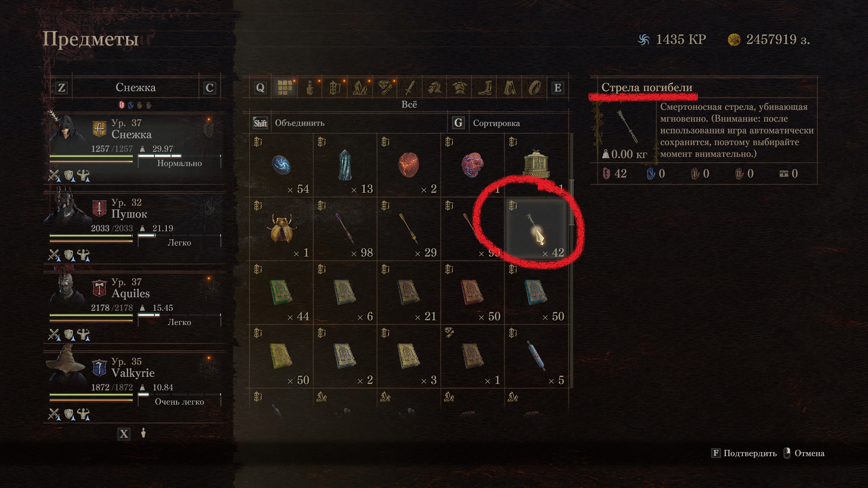This screenshot has height=488, width=868.
Task: Select the lantern implements category icon
Action: [335, 88]
